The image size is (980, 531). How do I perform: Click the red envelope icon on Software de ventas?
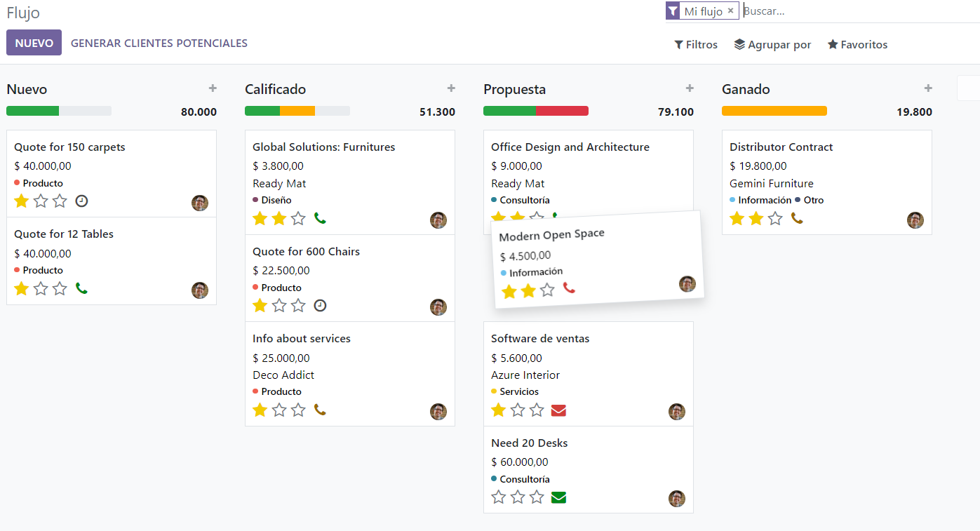(558, 410)
